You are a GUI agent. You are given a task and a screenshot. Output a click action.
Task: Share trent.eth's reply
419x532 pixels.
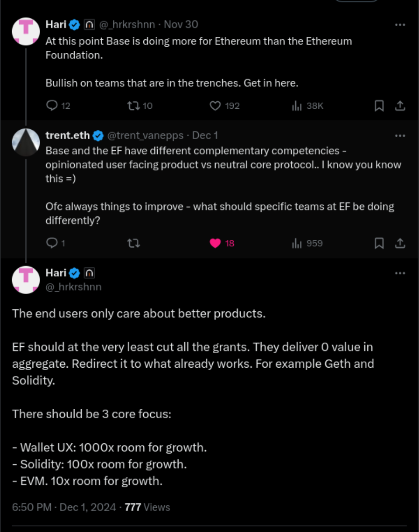(400, 243)
